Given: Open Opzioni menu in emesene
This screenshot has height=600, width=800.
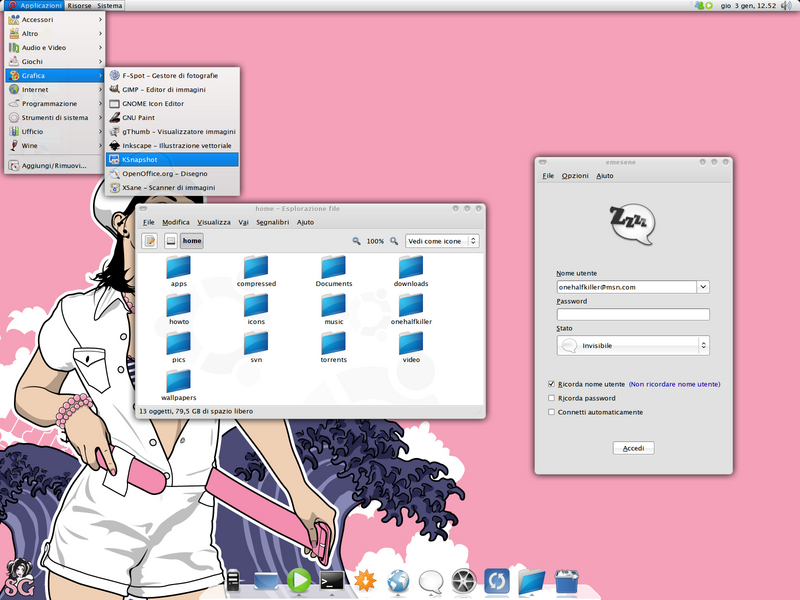Looking at the screenshot, I should pyautogui.click(x=575, y=176).
